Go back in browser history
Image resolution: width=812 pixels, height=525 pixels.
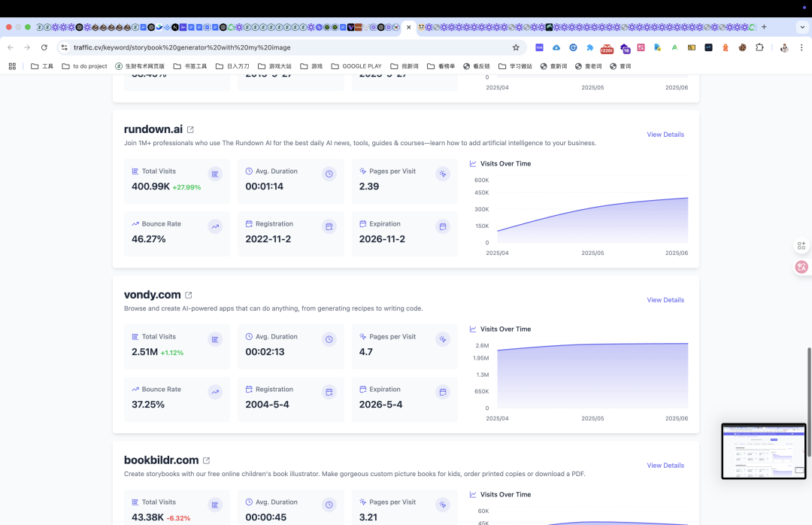tap(11, 47)
